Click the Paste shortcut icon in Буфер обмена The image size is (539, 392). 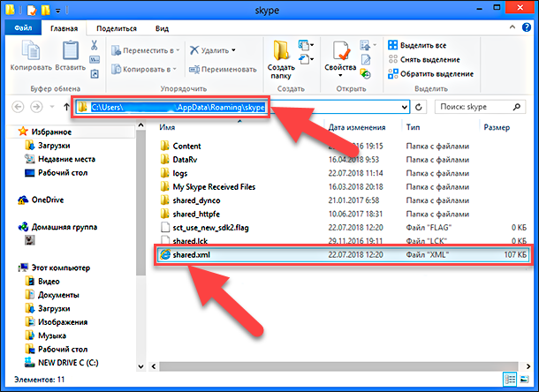point(95,73)
